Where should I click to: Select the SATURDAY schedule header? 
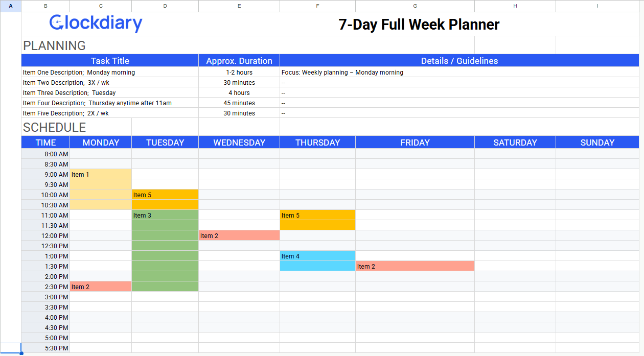515,143
